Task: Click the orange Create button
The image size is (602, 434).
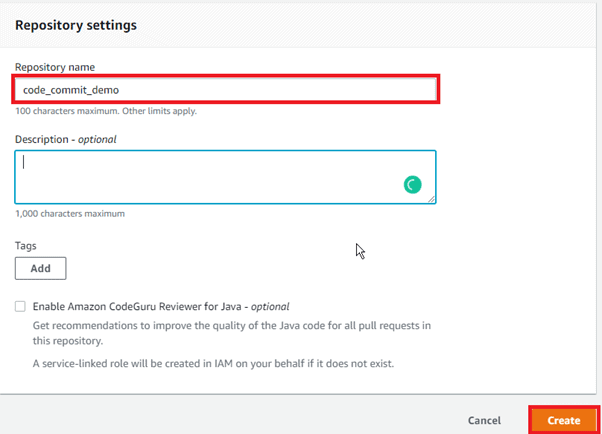Action: pyautogui.click(x=563, y=421)
